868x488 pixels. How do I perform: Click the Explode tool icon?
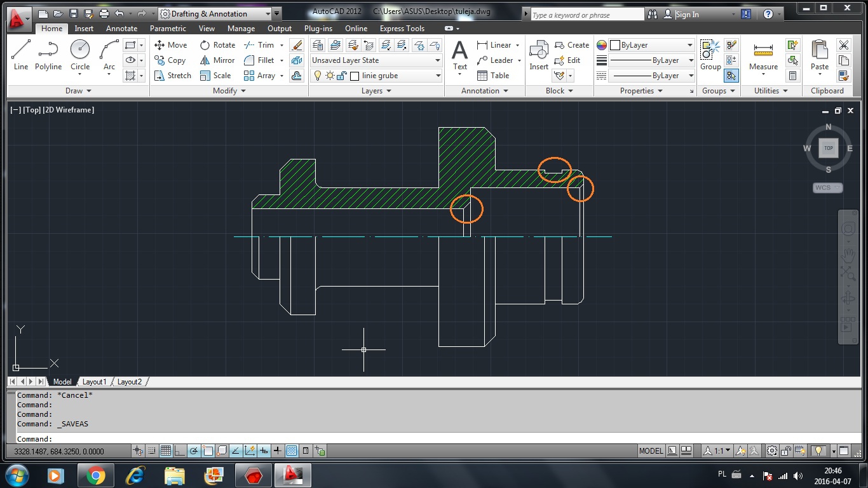[x=297, y=60]
